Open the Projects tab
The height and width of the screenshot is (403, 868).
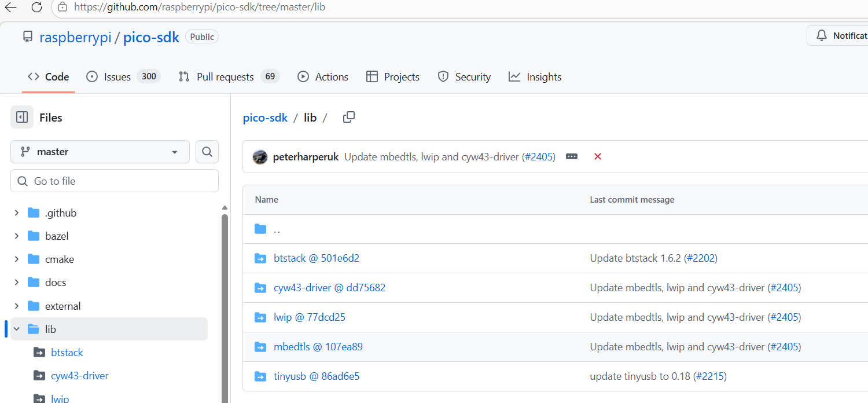(393, 77)
